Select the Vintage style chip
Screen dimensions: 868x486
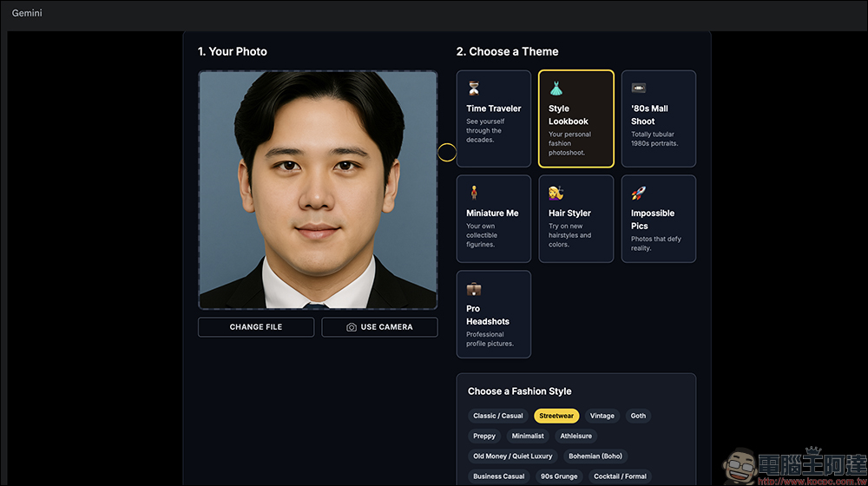pyautogui.click(x=602, y=416)
